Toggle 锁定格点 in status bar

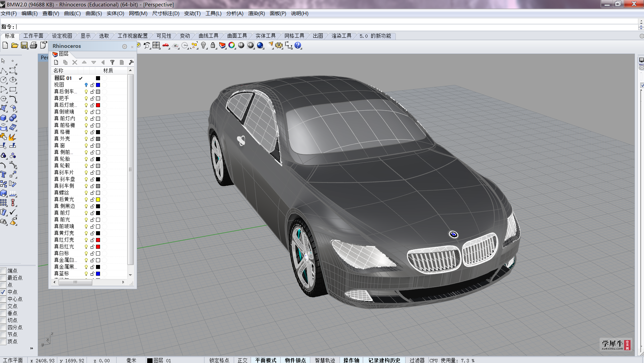[219, 360]
